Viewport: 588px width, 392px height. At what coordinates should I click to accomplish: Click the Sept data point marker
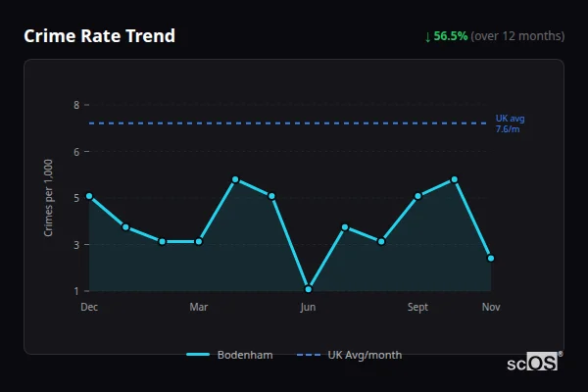[x=417, y=196]
